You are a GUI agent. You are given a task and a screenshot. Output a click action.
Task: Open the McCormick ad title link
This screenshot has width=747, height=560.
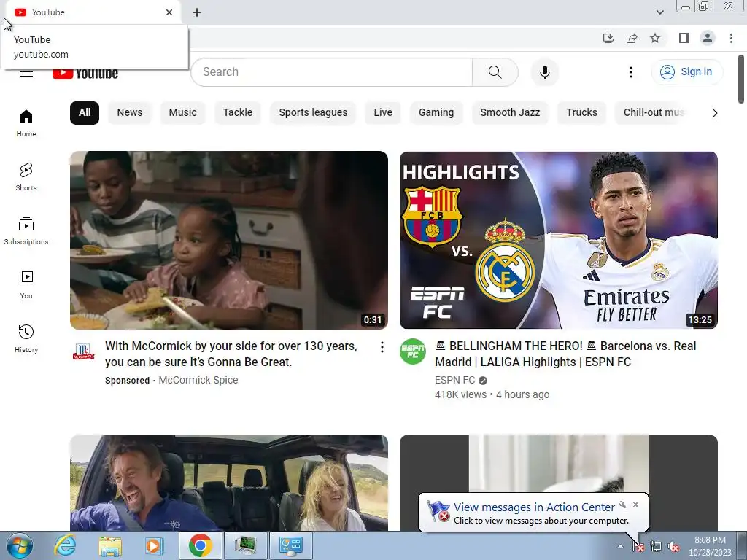231,354
